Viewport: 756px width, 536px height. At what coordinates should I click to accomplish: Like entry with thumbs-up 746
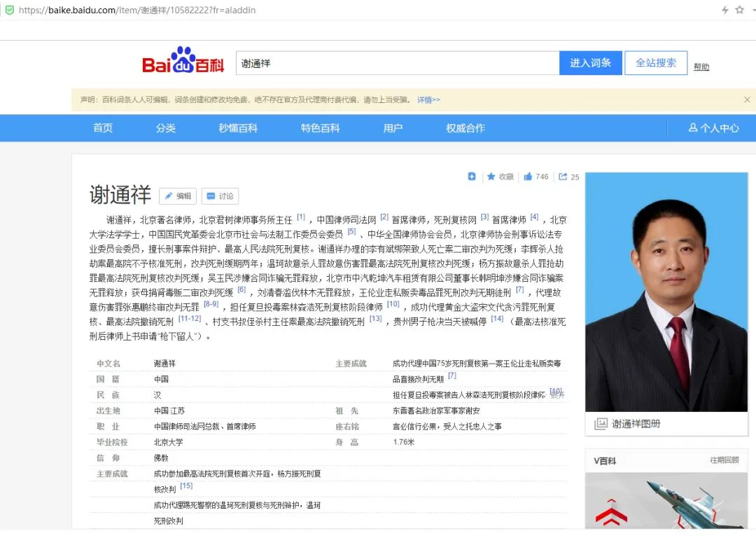point(535,177)
